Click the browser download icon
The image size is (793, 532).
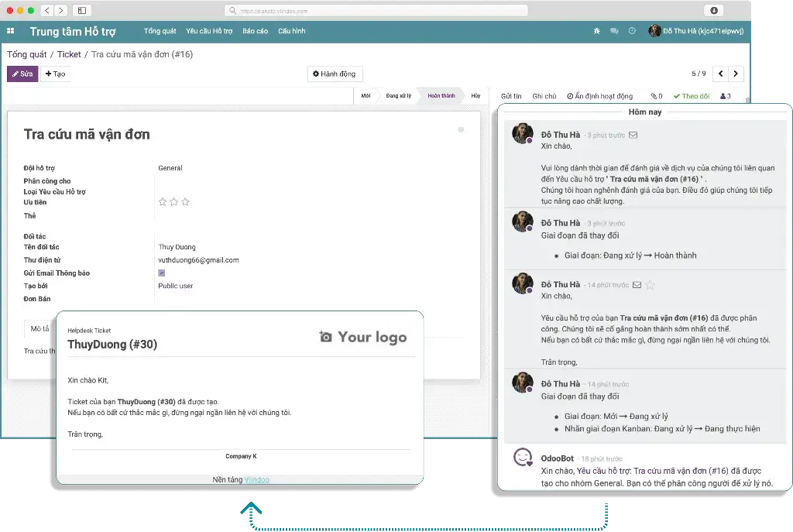(x=713, y=11)
